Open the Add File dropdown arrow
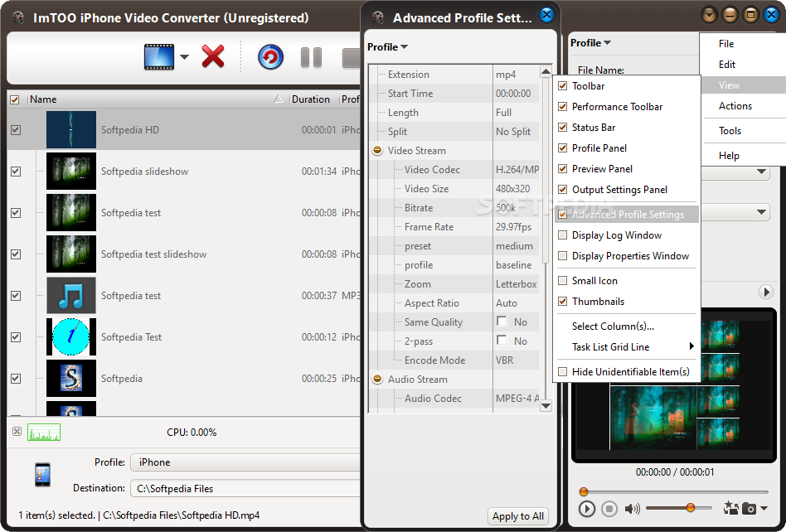This screenshot has height=532, width=786. [x=184, y=56]
